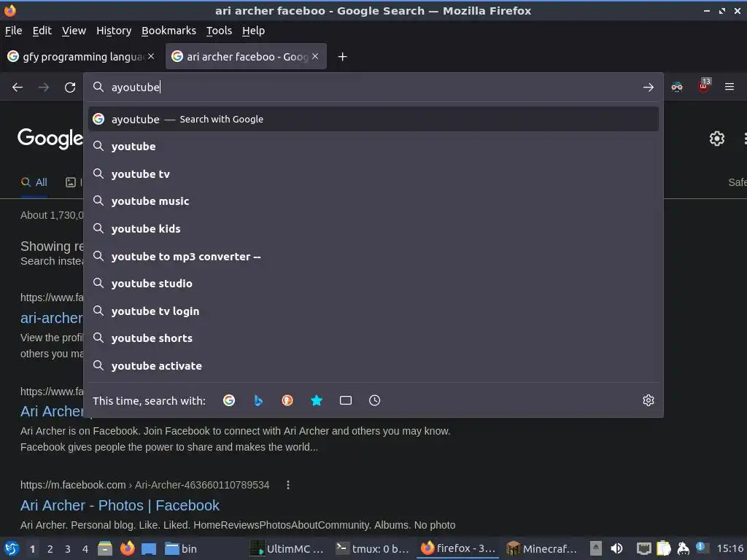Open the clipboard manager tray icon
Image resolution: width=747 pixels, height=560 pixels.
(663, 548)
